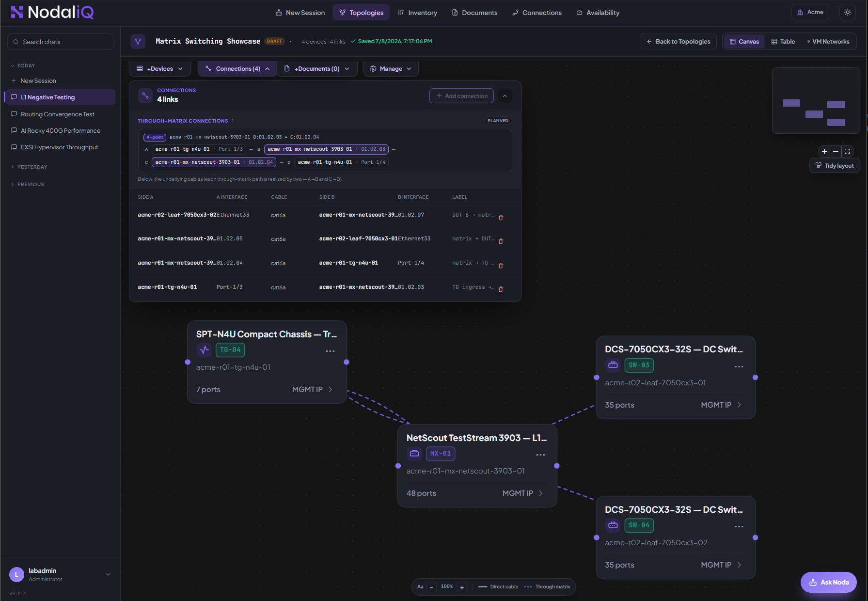Open the Availability tab
The width and height of the screenshot is (868, 601).
click(x=598, y=13)
